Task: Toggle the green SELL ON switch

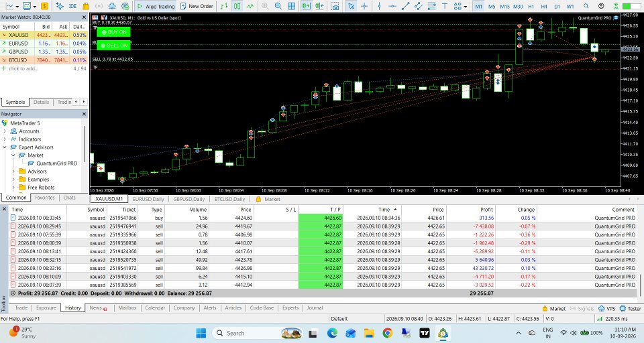Action: pyautogui.click(x=114, y=45)
